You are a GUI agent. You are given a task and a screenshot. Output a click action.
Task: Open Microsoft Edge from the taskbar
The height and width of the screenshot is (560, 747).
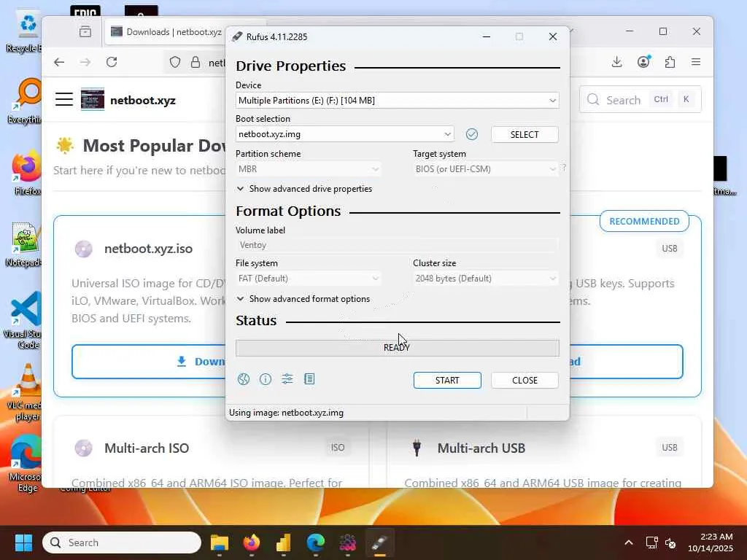[315, 542]
